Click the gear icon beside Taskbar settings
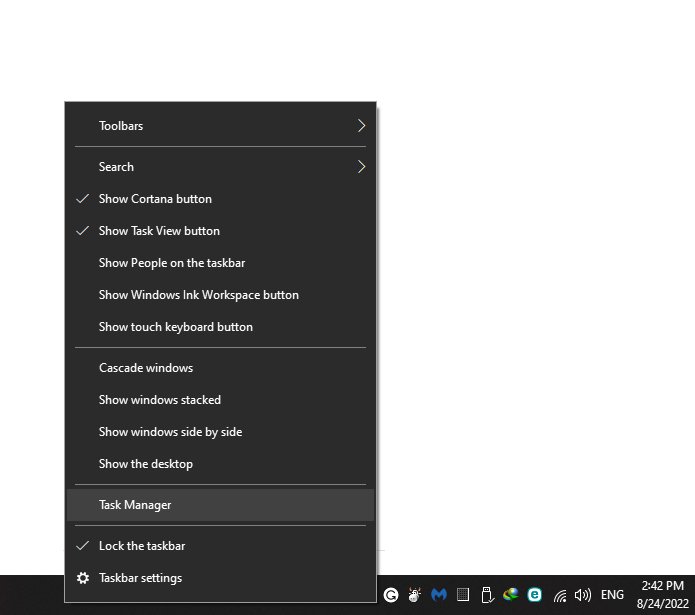Image resolution: width=695 pixels, height=615 pixels. (x=83, y=578)
